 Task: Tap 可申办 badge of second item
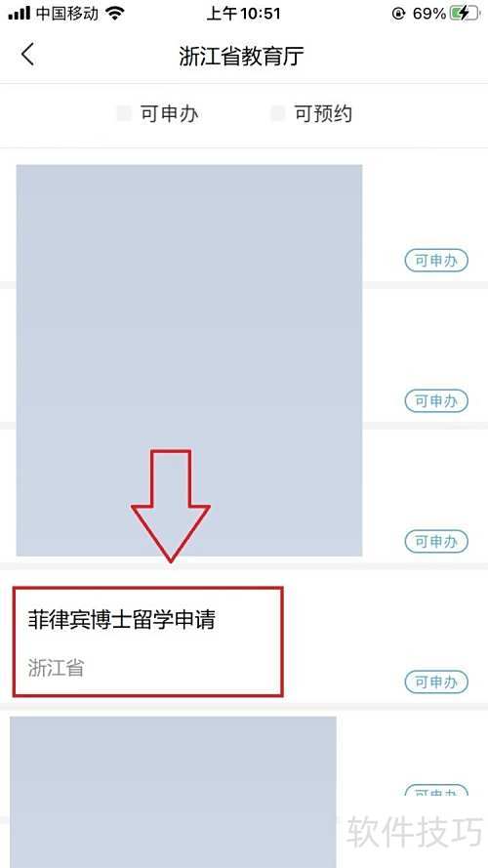tap(436, 400)
